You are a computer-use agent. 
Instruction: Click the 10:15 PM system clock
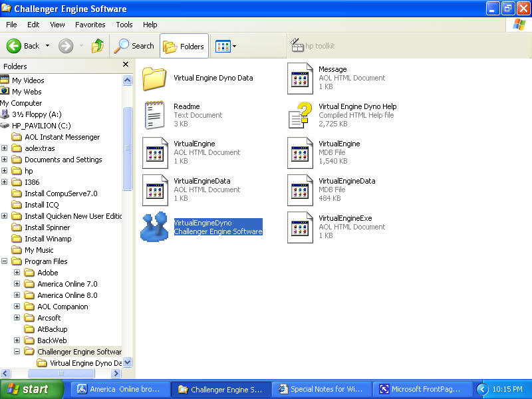507,389
